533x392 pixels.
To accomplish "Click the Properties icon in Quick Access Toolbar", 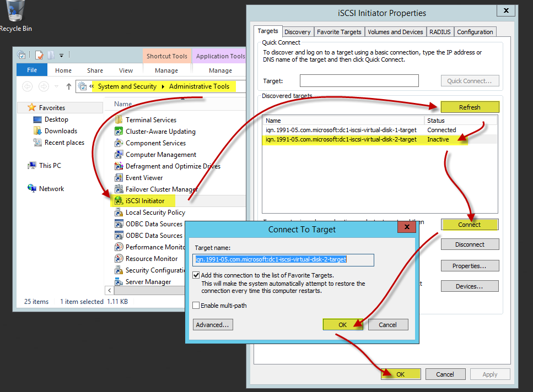I will click(40, 55).
